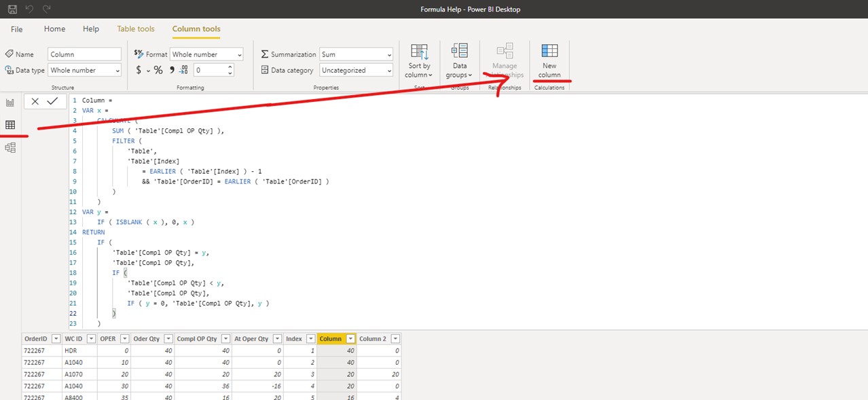868x400 pixels.
Task: Open the File menu
Action: coord(16,29)
